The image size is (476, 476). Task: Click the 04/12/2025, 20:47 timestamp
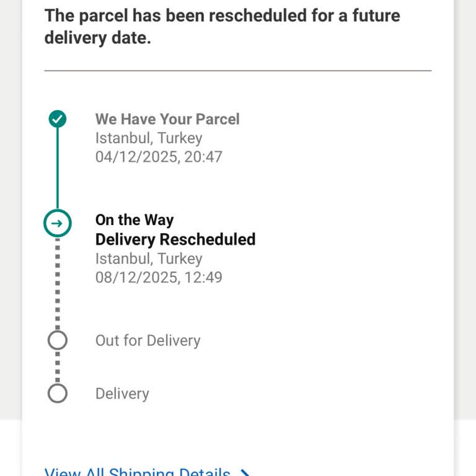click(159, 157)
